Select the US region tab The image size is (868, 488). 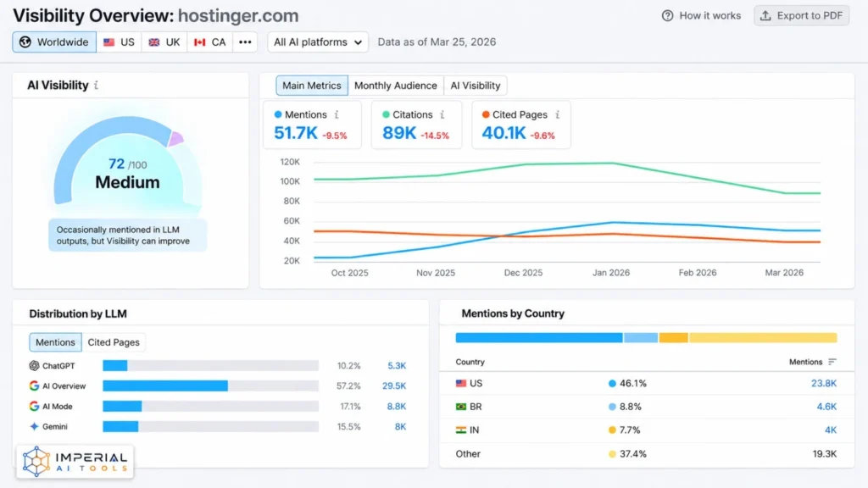(x=119, y=42)
